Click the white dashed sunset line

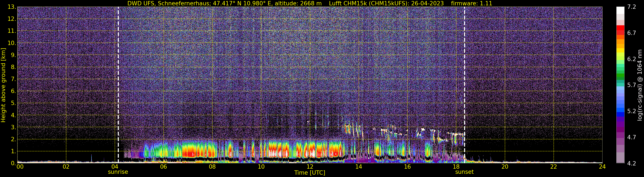pos(464,85)
